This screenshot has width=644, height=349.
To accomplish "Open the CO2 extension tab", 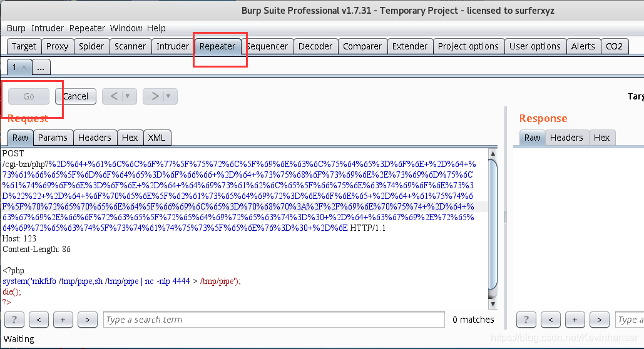I will pos(615,46).
